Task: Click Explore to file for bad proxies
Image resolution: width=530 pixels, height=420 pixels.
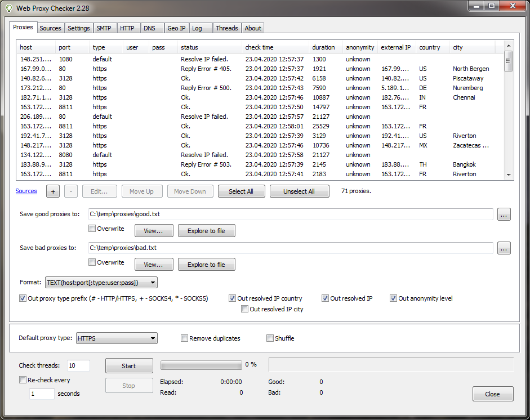Action: coord(207,265)
